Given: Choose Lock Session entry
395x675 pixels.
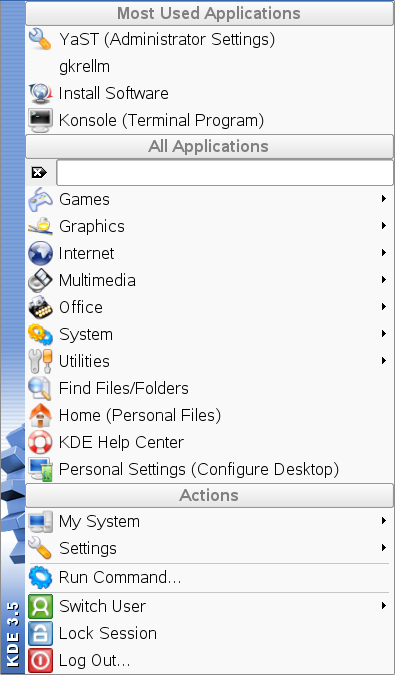Looking at the screenshot, I should (210, 633).
